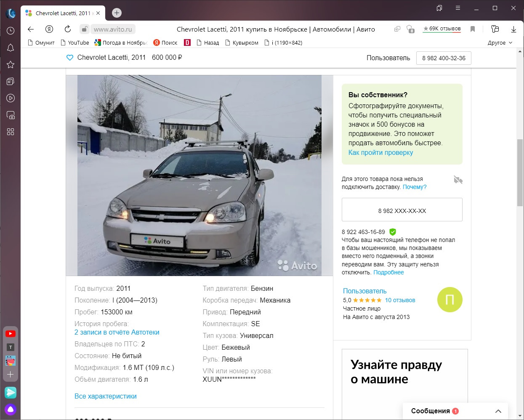The width and height of the screenshot is (524, 420).
Task: Open video play icon in sidebar
Action: point(11,98)
